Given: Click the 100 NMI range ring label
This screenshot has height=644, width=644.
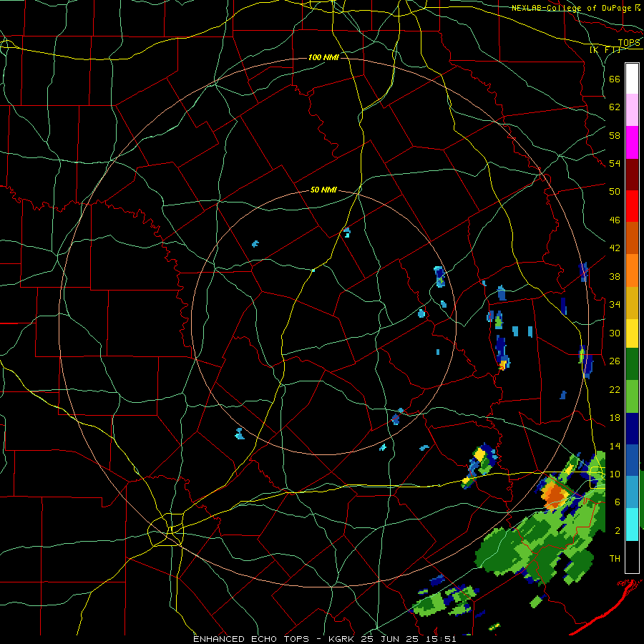Looking at the screenshot, I should pos(323,57).
